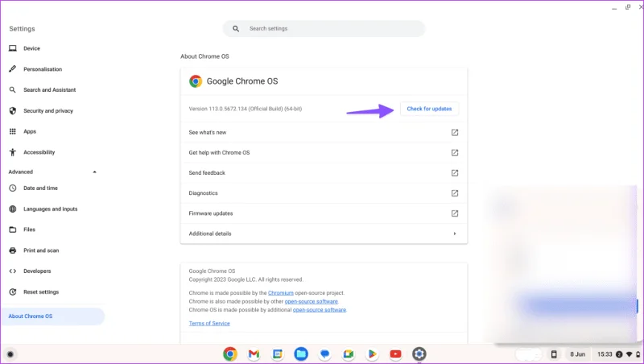644x364 pixels.
Task: Open Google Meet from the shelf
Action: point(349,354)
